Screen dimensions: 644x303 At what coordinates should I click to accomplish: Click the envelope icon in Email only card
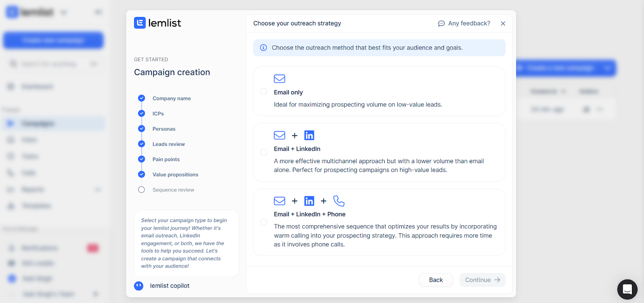(x=279, y=79)
